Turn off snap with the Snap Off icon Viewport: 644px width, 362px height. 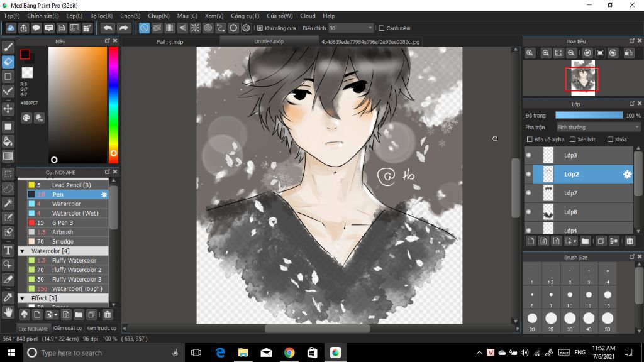click(x=144, y=28)
